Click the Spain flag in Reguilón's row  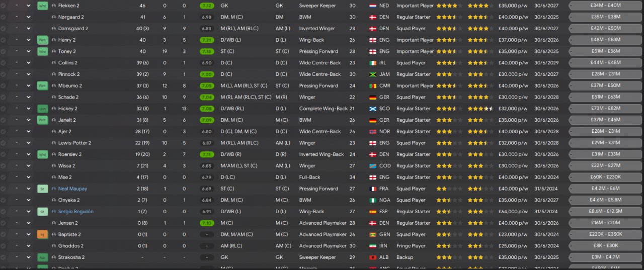point(373,212)
